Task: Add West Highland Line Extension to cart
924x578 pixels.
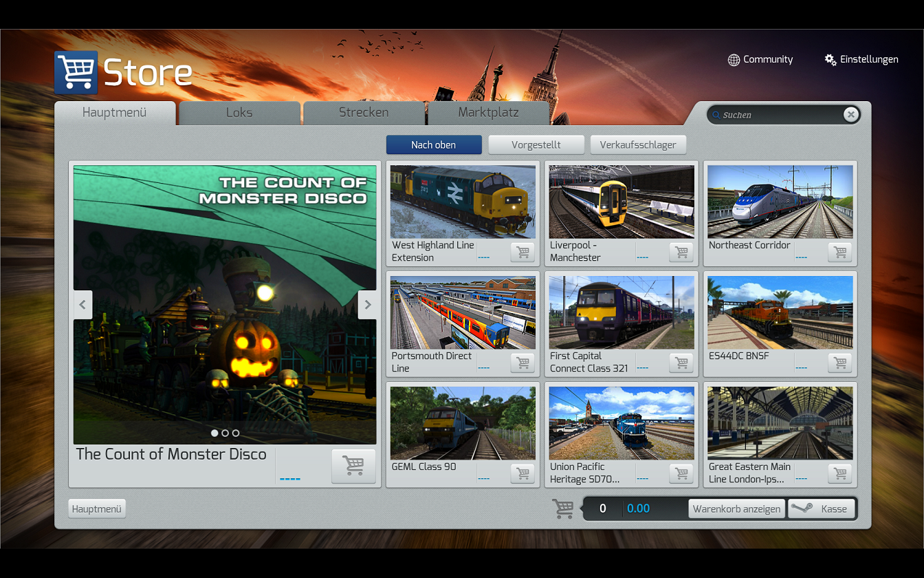Action: pos(523,253)
